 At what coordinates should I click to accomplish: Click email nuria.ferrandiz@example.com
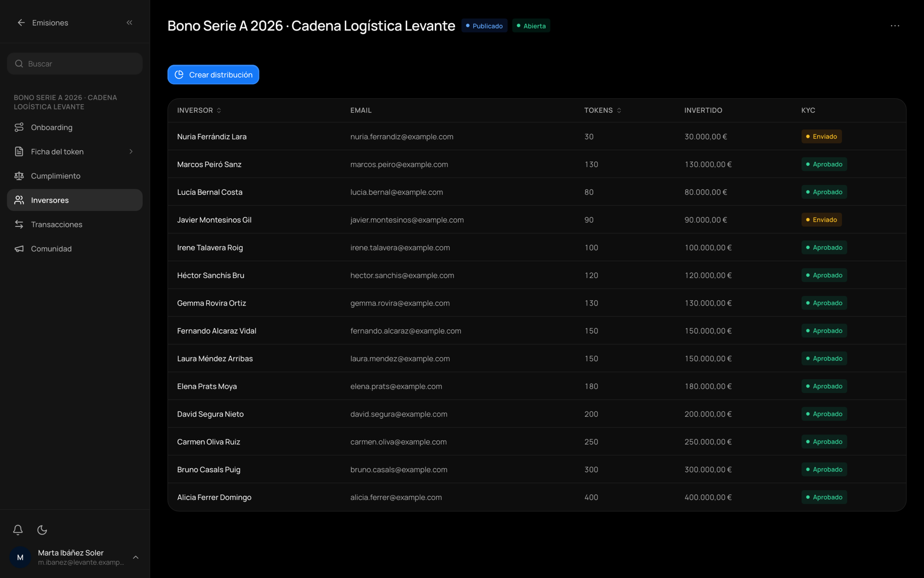pyautogui.click(x=402, y=137)
